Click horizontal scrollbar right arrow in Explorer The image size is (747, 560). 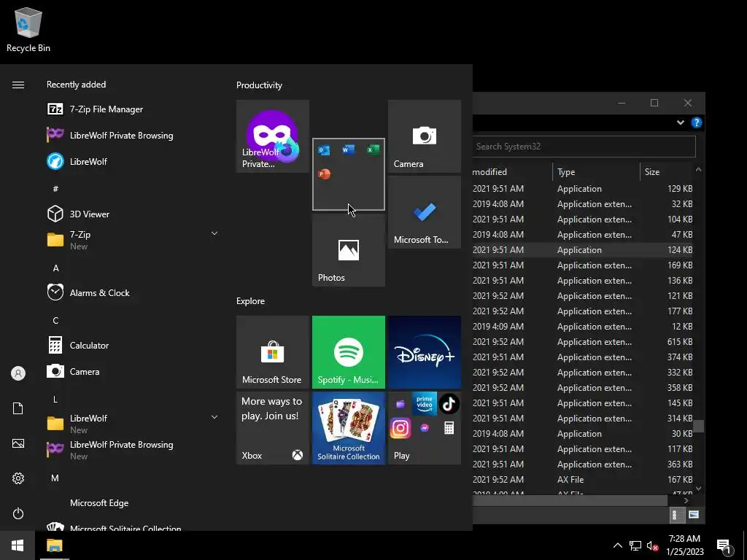(x=686, y=500)
